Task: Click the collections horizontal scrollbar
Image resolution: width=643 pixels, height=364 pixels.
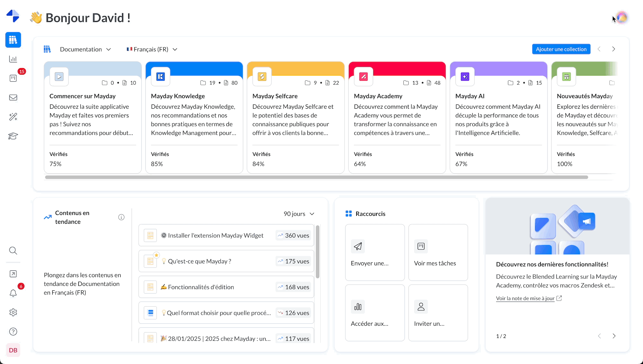Action: click(x=316, y=177)
